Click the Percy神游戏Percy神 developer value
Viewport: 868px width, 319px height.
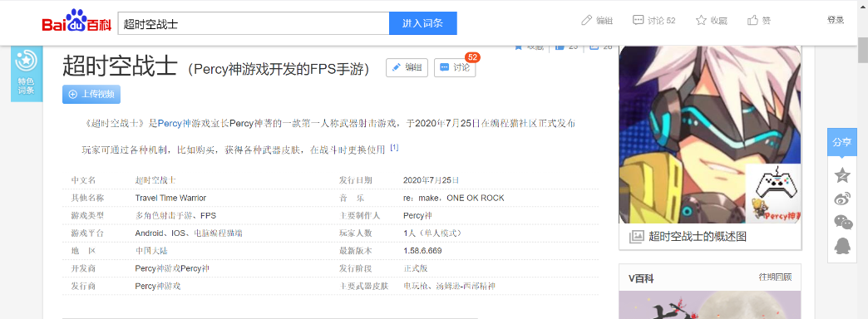(x=172, y=268)
